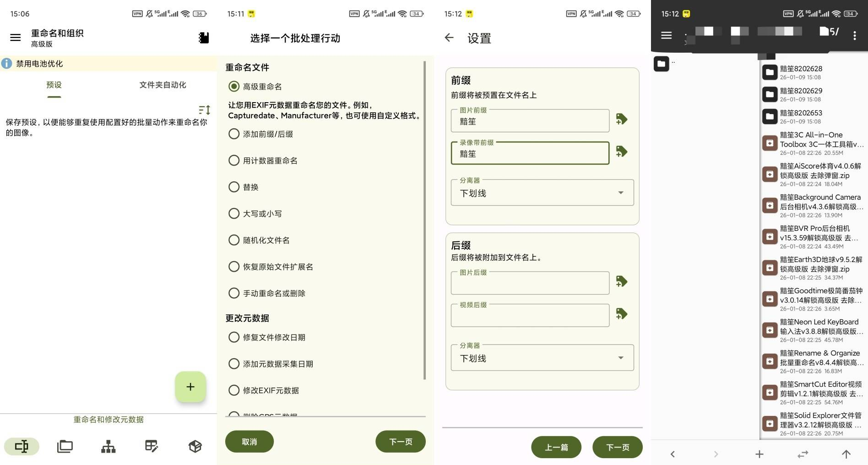The image size is (868, 465).
Task: Tap the forward chevron in file manager bottom bar
Action: coord(716,454)
